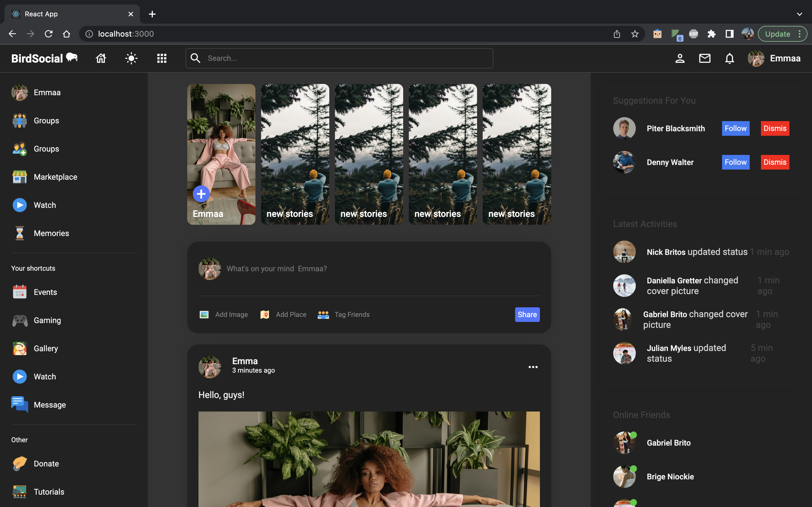The width and height of the screenshot is (812, 507).
Task: Open the post options ellipsis on Emma's post
Action: tap(533, 366)
